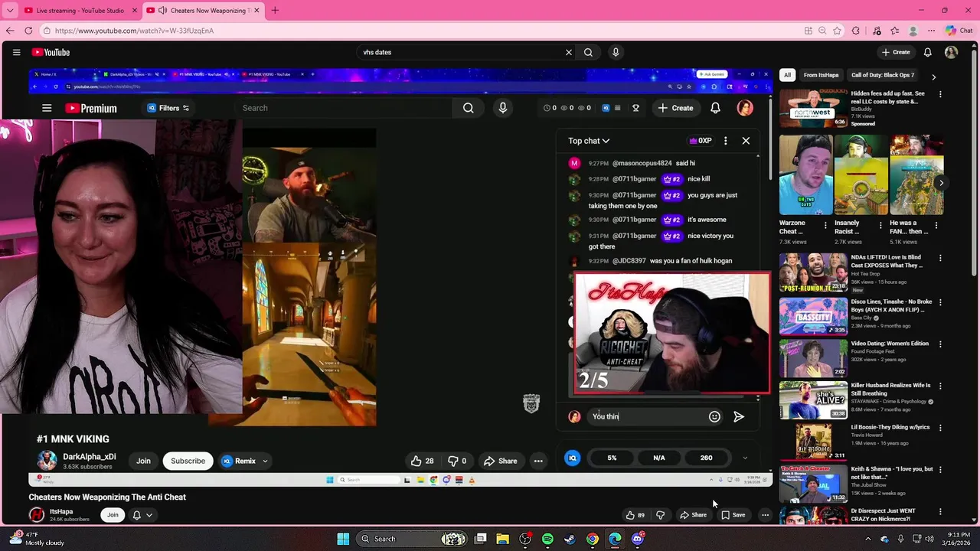Share the ItsHapa video
The image size is (980, 551).
point(693,515)
